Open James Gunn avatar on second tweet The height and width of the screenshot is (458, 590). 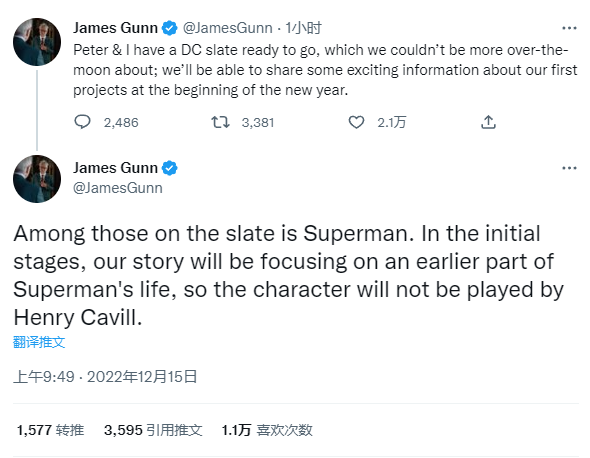[x=37, y=179]
